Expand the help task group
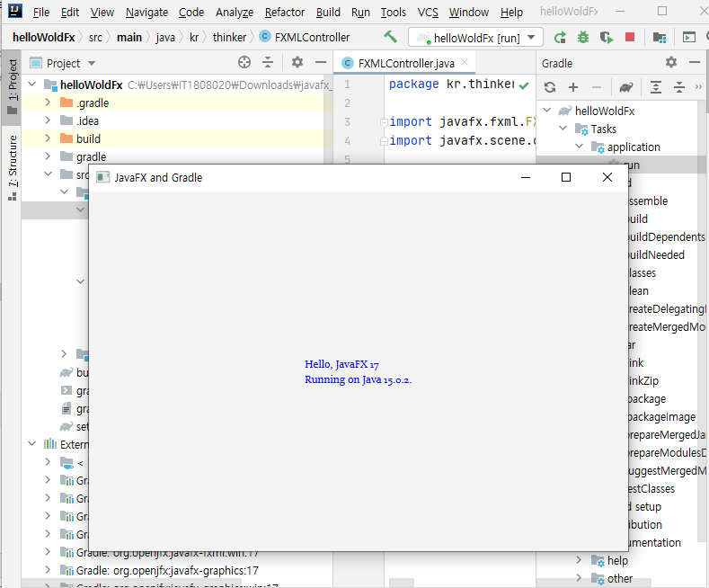 (x=580, y=560)
